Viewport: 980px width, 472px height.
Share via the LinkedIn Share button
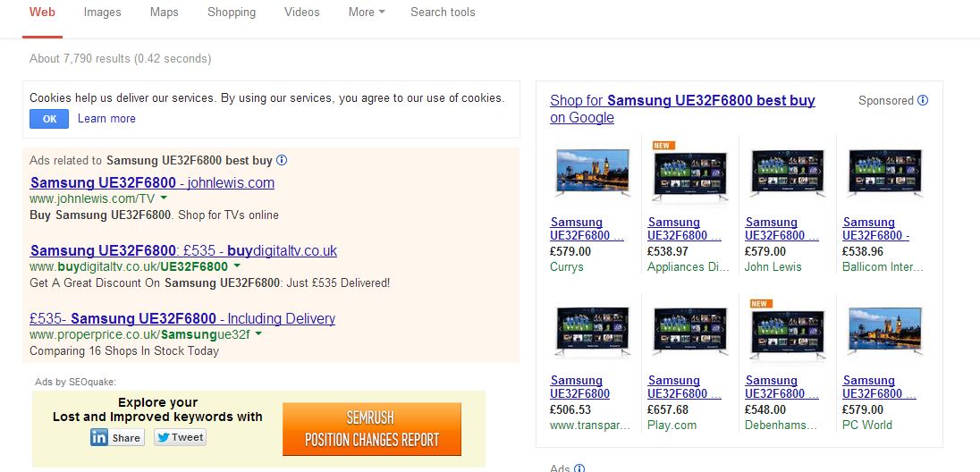pyautogui.click(x=117, y=437)
